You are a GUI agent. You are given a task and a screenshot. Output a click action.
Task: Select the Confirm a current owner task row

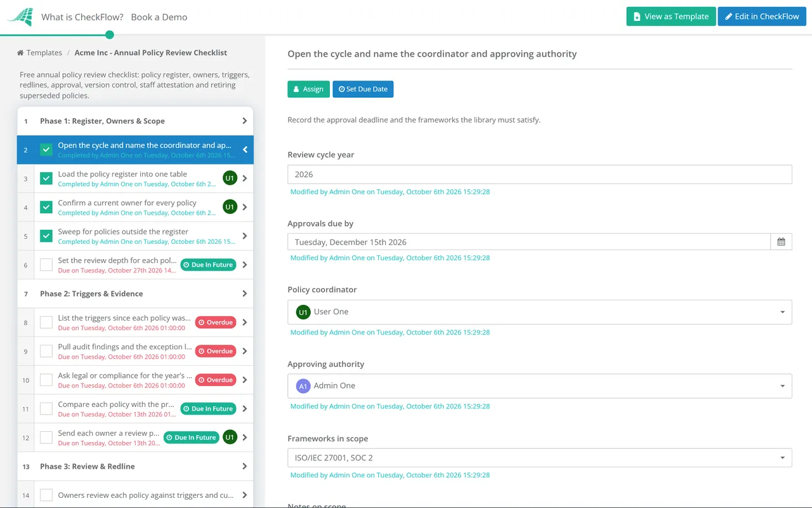tap(135, 207)
